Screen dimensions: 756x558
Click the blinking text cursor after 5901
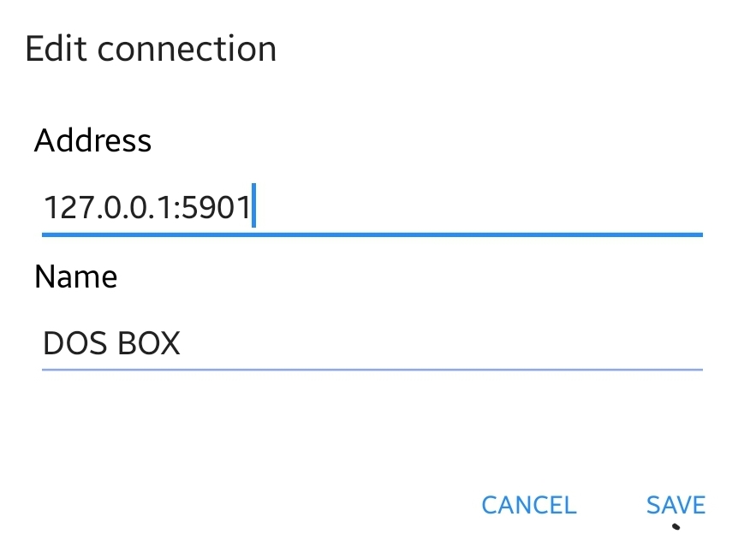click(x=254, y=207)
